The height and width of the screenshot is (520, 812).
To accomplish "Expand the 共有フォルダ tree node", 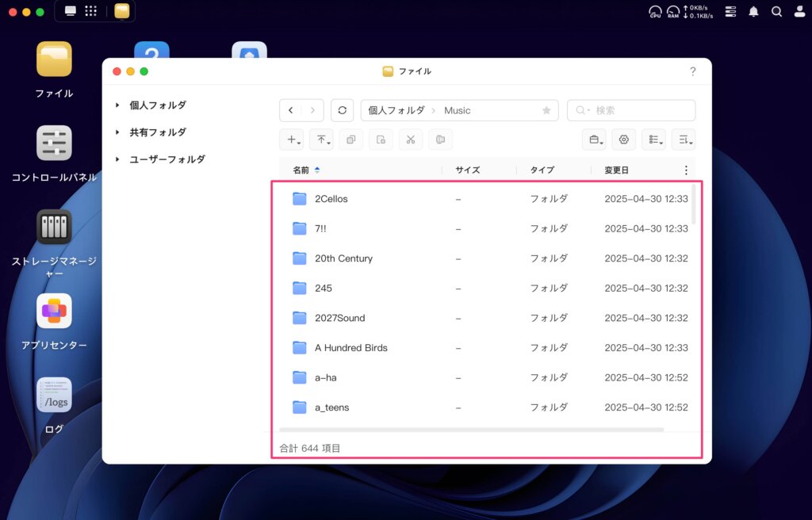I will coord(118,132).
